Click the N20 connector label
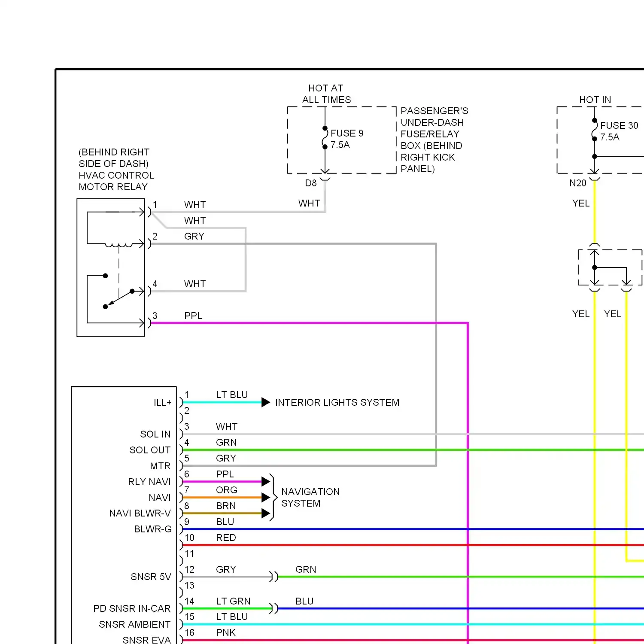Screen dimensions: 644x644 coord(578,183)
